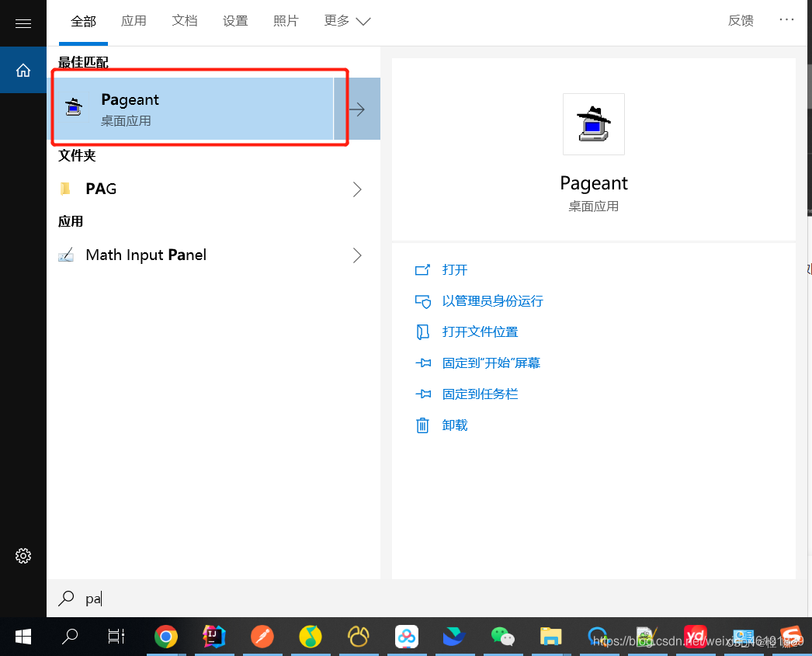
Task: Launch Google Chrome from taskbar
Action: [x=165, y=637]
